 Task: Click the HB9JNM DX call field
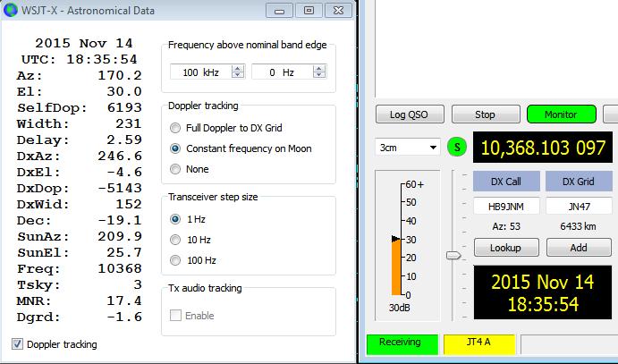tap(506, 206)
